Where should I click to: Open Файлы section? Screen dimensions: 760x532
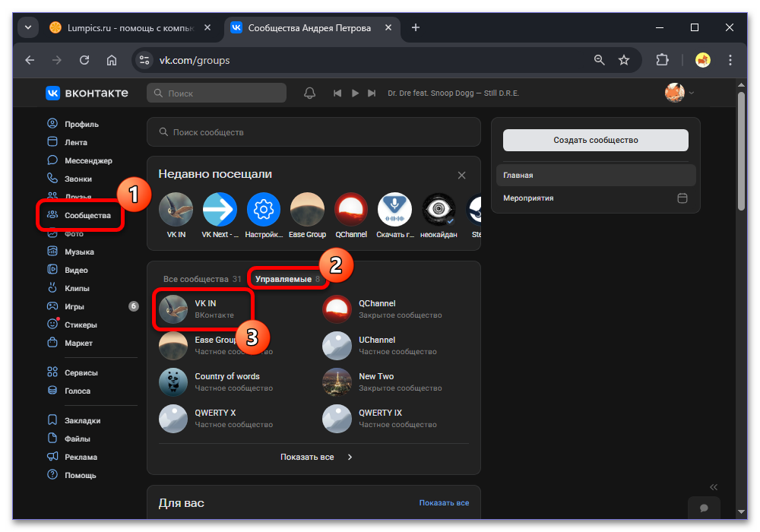68,439
